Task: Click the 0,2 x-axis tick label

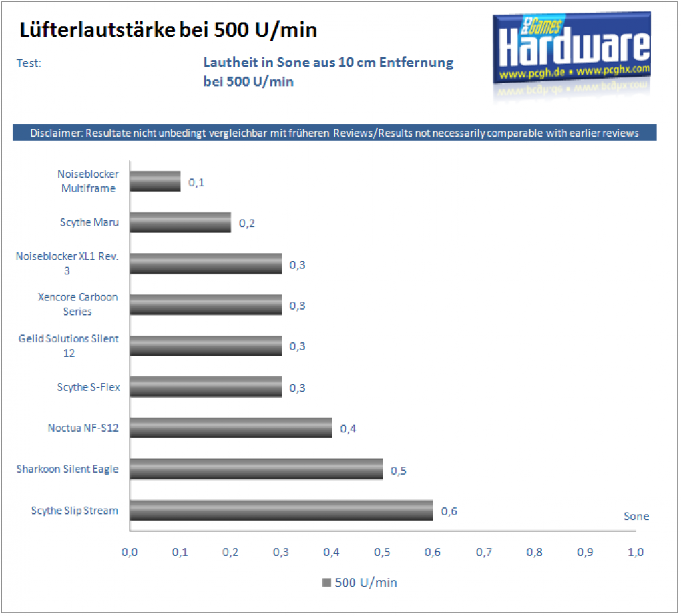Action: (231, 553)
